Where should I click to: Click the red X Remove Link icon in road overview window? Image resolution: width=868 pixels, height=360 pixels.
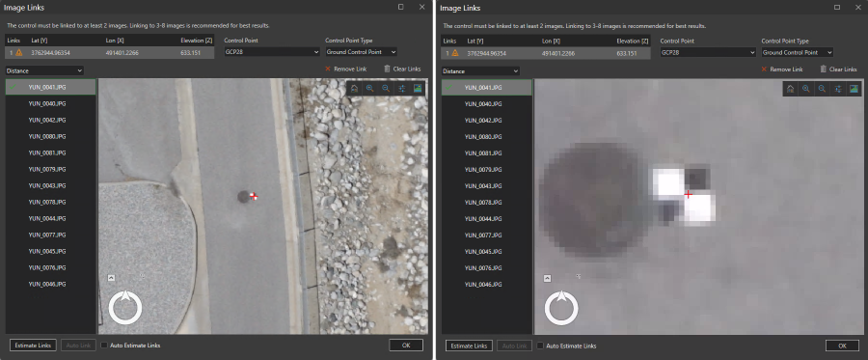328,69
